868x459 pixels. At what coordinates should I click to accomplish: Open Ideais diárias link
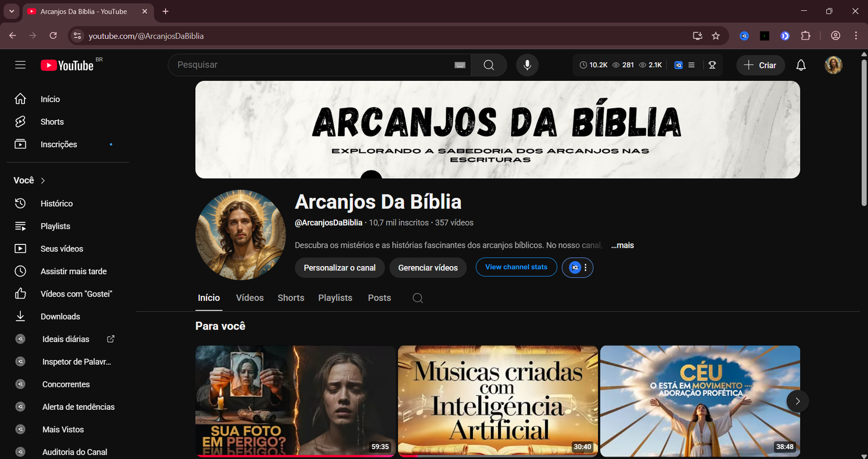[x=68, y=339]
